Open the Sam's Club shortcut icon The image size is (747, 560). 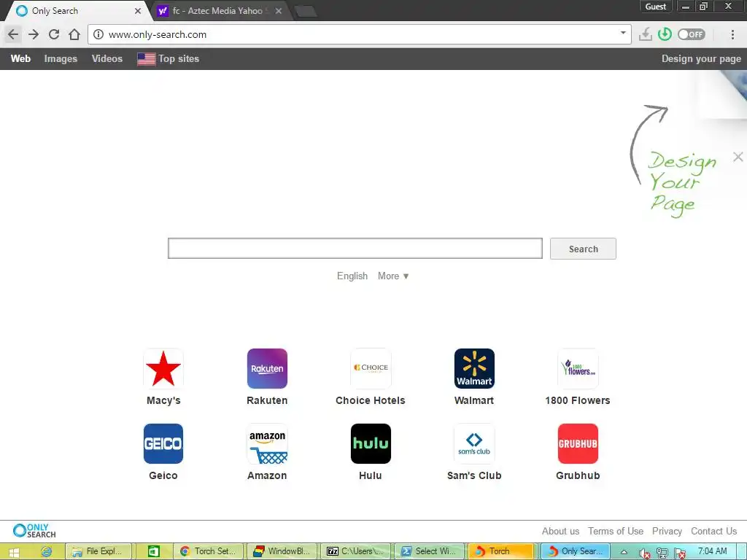[474, 443]
